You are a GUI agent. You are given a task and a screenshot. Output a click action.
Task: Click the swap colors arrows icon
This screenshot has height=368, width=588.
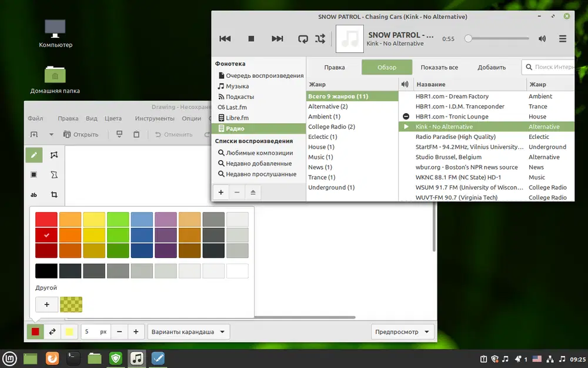coord(52,332)
